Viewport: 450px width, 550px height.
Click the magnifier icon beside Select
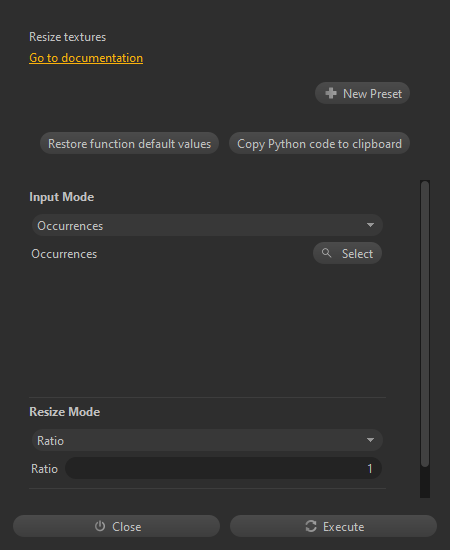tap(327, 253)
